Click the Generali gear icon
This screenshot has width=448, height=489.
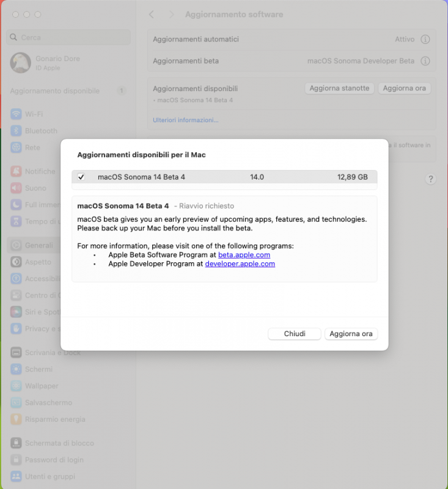(16, 246)
